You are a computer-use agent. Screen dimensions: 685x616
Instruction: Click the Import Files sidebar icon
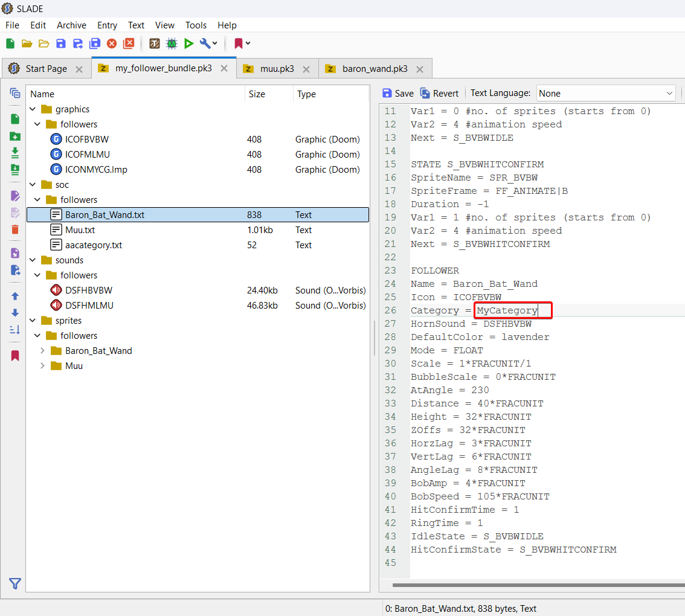pyautogui.click(x=15, y=152)
